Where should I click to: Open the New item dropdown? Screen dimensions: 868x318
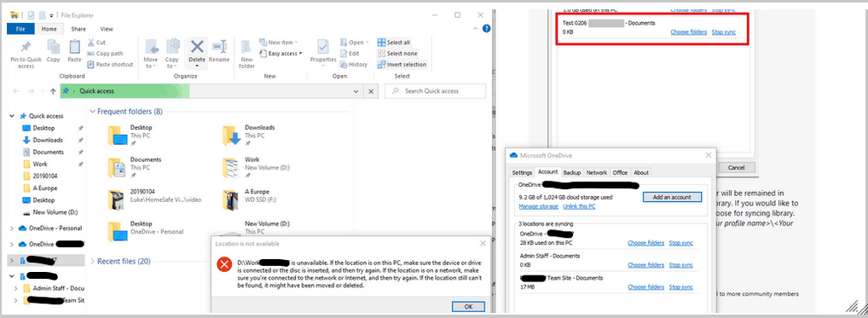[x=278, y=43]
